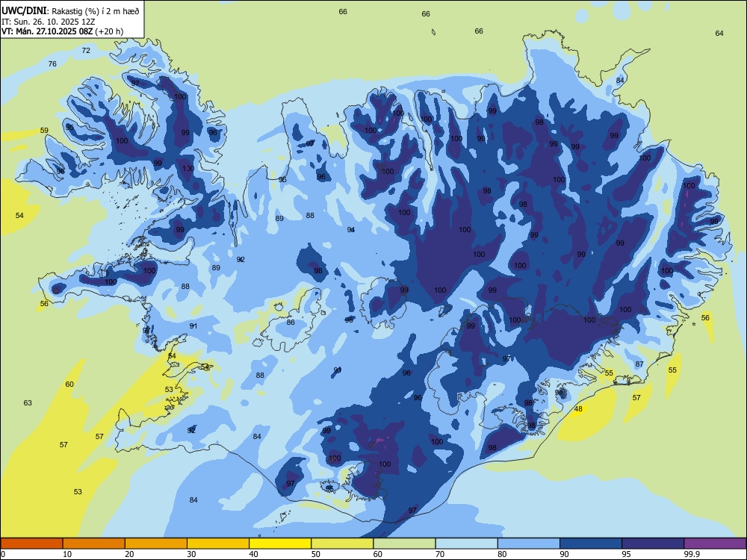The image size is (747, 560).
Task: Click the map humidity value 94
Action: click(351, 230)
